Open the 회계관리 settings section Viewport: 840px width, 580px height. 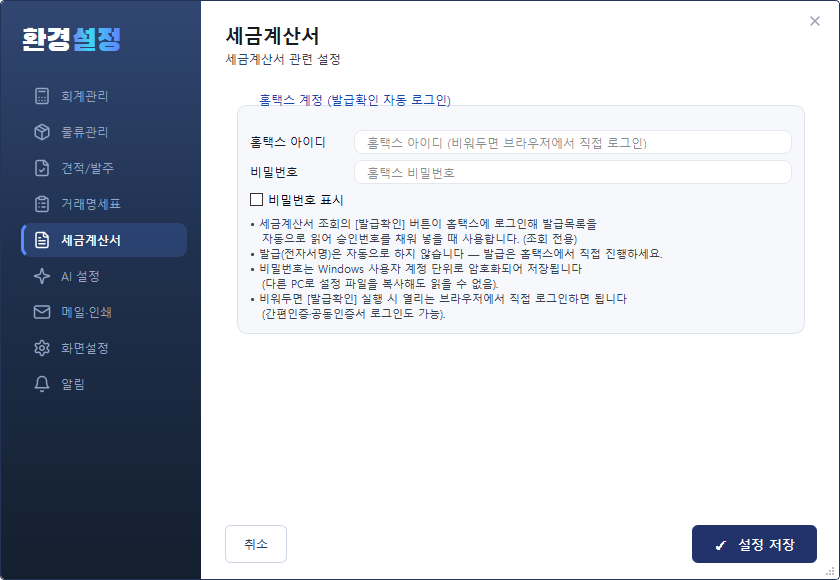point(104,96)
